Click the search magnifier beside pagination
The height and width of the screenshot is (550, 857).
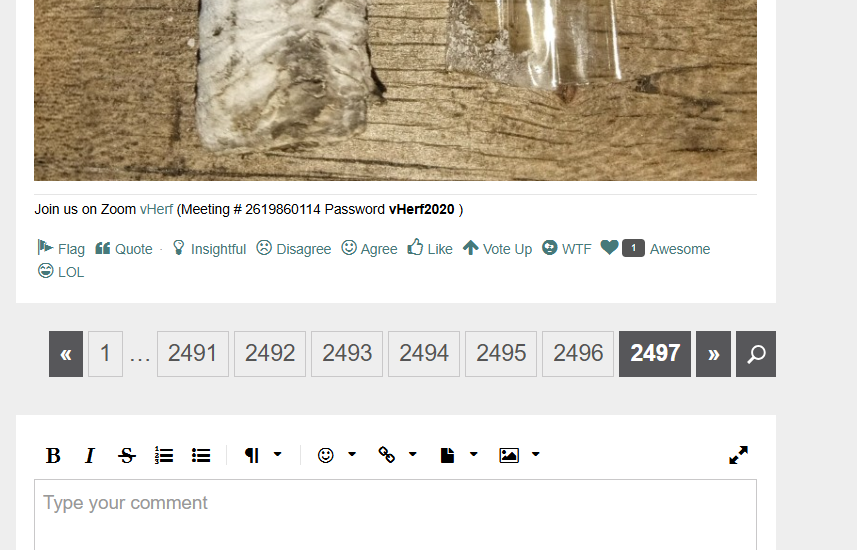coord(756,354)
